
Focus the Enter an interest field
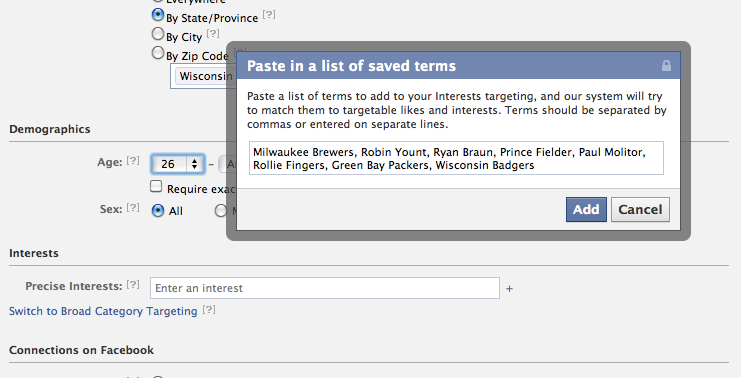point(325,288)
